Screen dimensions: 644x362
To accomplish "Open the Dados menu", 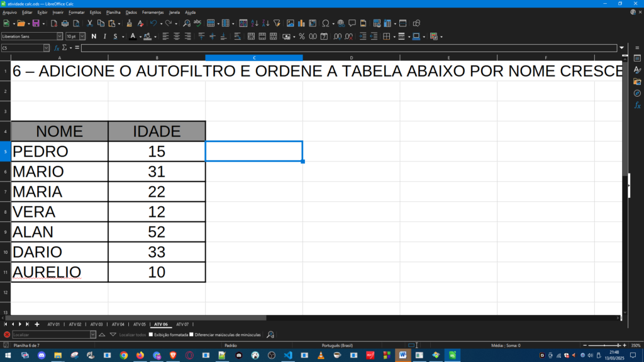I will pos(131,12).
